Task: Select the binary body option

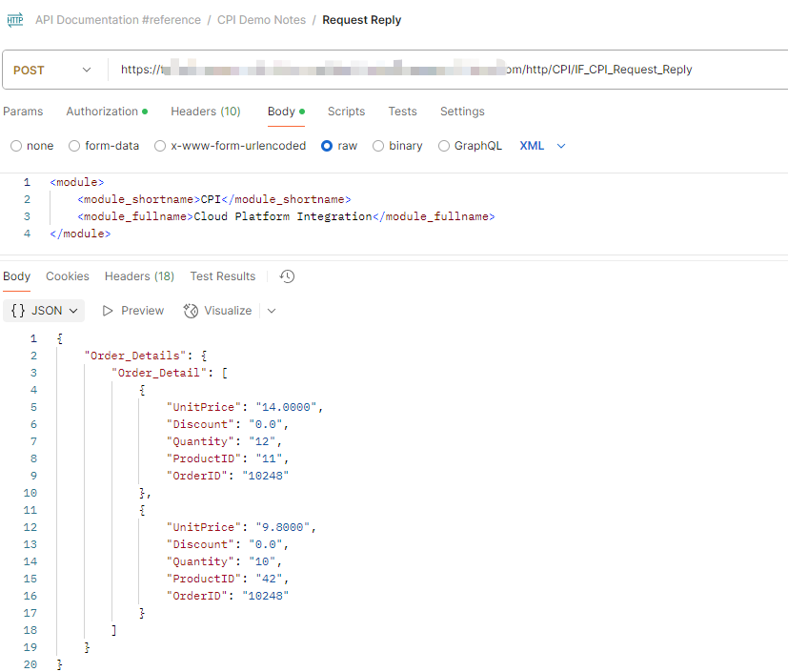Action: pos(378,146)
